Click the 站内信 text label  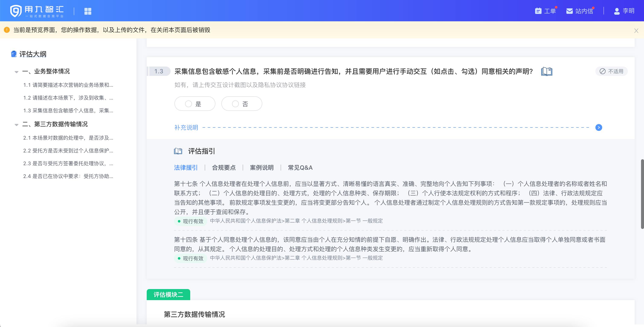point(584,11)
